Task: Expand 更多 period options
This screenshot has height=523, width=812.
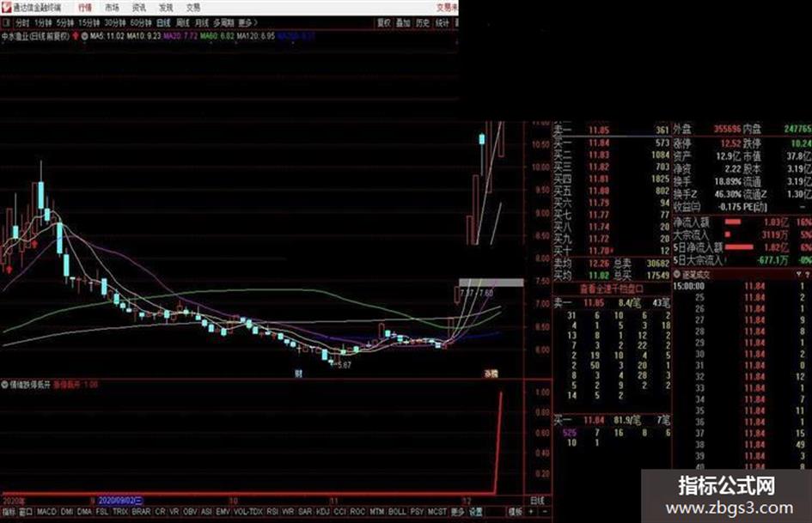Action: [x=247, y=23]
